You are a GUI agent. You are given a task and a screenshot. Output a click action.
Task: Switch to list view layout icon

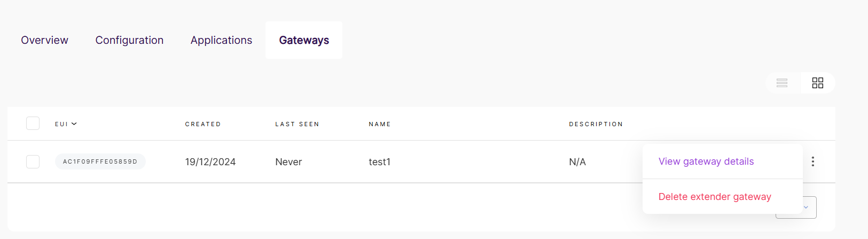pos(782,83)
